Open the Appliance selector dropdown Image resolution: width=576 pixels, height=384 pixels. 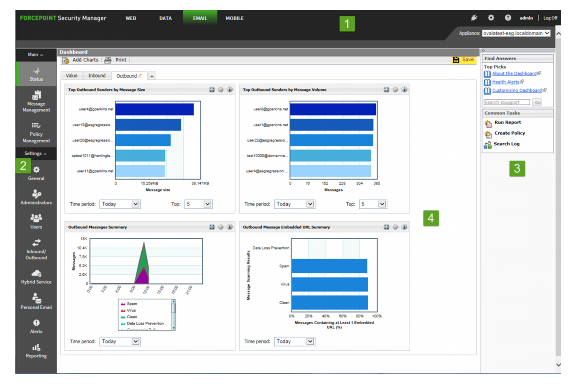(516, 33)
